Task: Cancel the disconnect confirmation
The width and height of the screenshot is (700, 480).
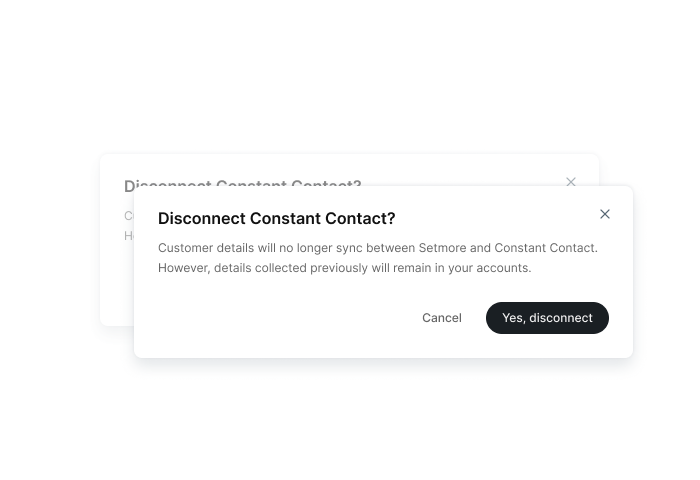Action: (x=442, y=318)
